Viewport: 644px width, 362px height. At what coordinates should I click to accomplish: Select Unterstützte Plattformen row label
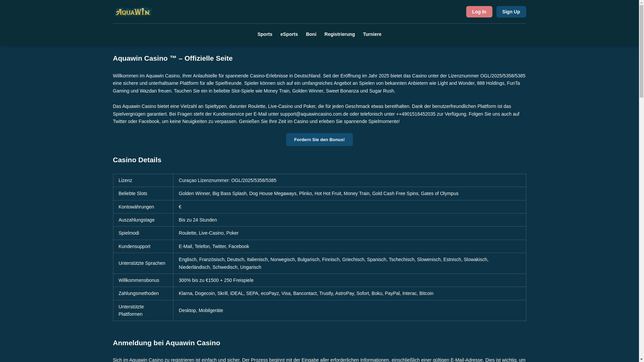[143, 310]
